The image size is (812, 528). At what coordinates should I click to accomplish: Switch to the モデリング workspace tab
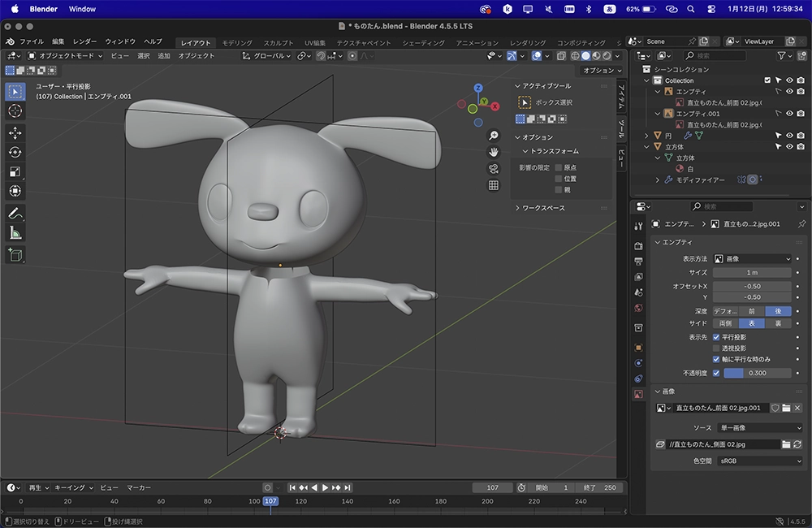click(x=237, y=43)
